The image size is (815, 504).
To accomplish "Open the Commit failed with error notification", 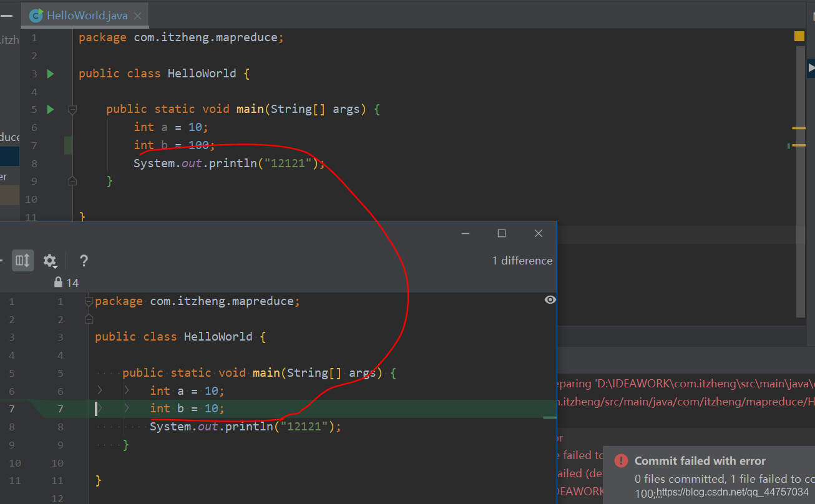I will click(700, 461).
